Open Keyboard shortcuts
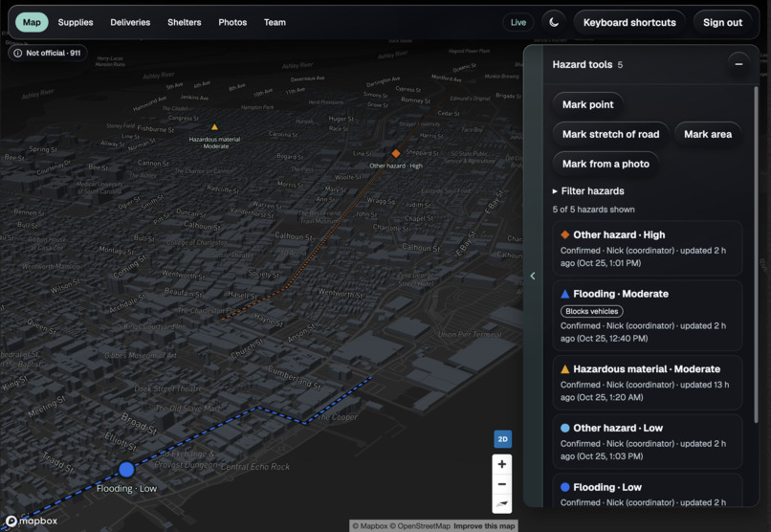Screen dimensions: 771x532 pyautogui.click(x=629, y=22)
